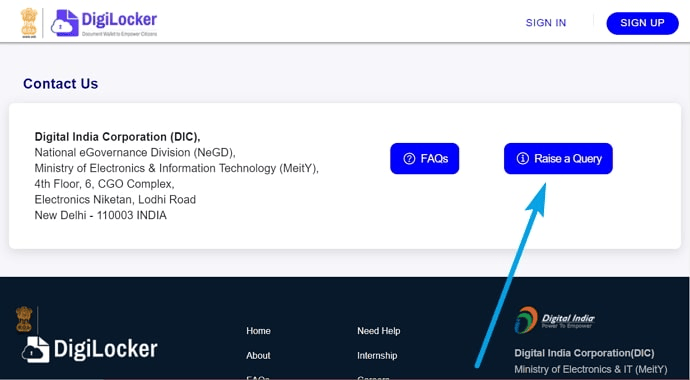
Task: Open the SIGN IN link
Action: (x=546, y=23)
